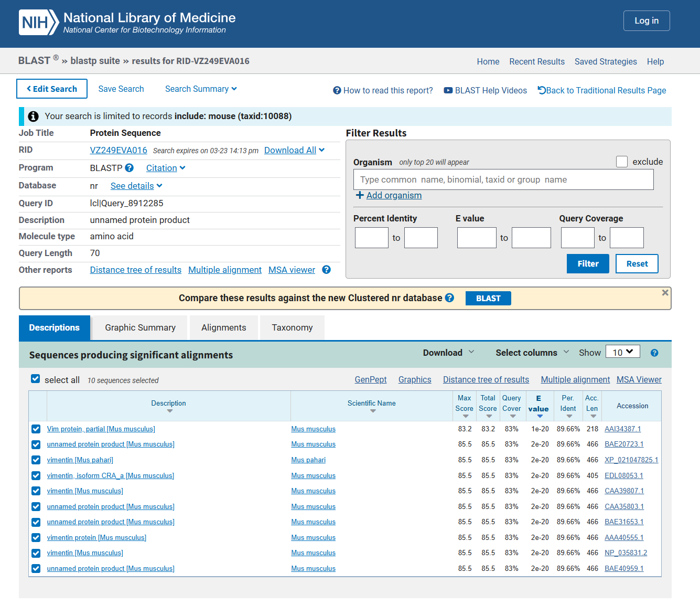
Task: Click the plus icon for Add organism
Action: [360, 195]
